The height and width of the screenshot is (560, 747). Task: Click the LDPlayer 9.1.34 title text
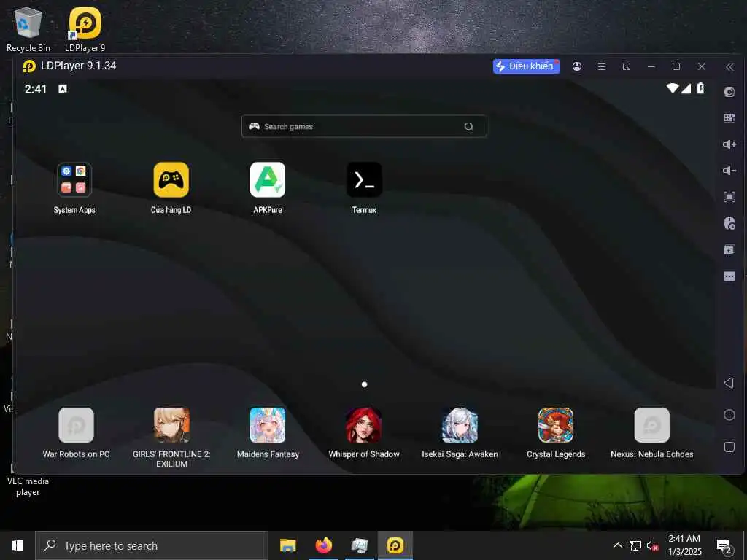(x=79, y=66)
